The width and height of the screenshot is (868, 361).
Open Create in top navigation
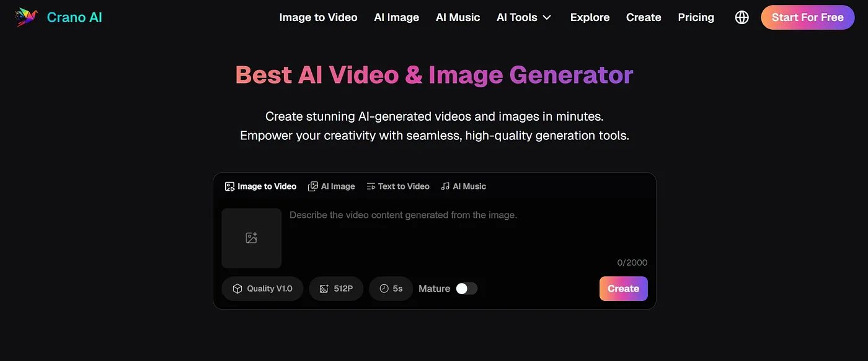pyautogui.click(x=644, y=17)
